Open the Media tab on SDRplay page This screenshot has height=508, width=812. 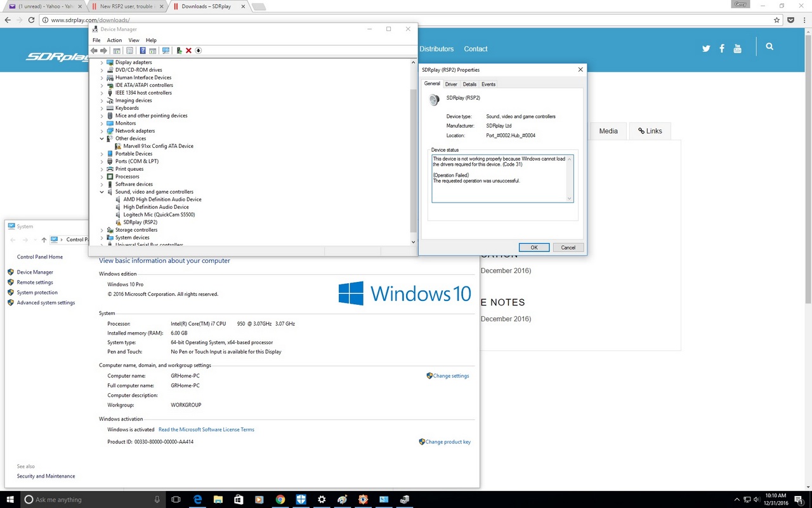(x=608, y=131)
